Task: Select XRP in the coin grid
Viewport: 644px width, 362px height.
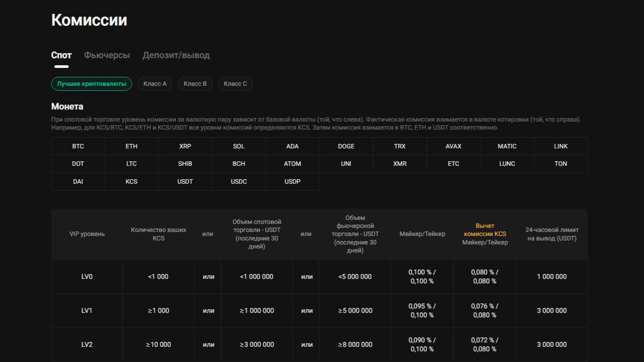Action: pyautogui.click(x=185, y=146)
